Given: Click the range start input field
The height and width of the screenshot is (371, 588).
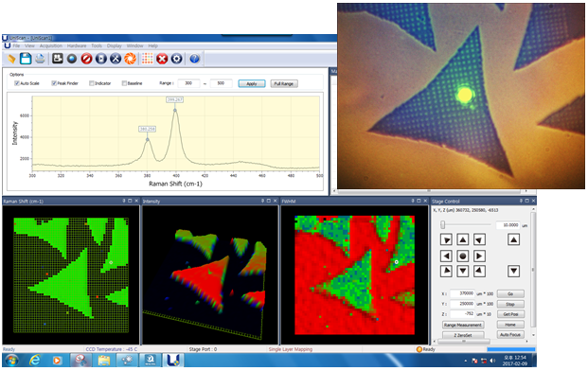Looking at the screenshot, I should pos(188,83).
